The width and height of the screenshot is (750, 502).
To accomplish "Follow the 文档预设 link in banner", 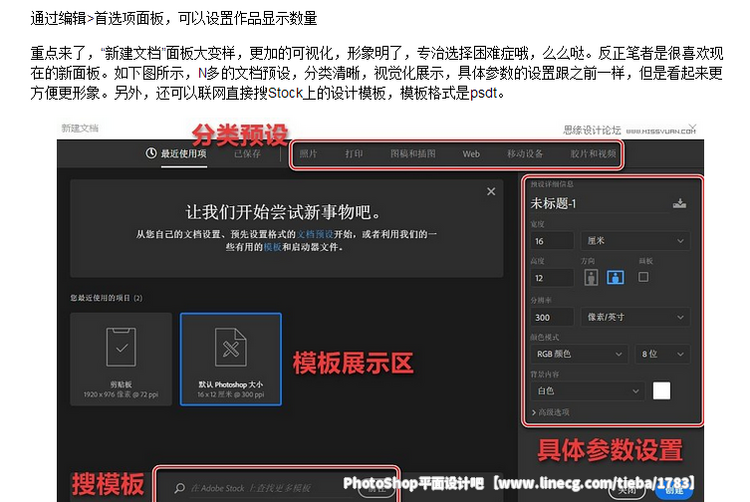I will coord(315,234).
